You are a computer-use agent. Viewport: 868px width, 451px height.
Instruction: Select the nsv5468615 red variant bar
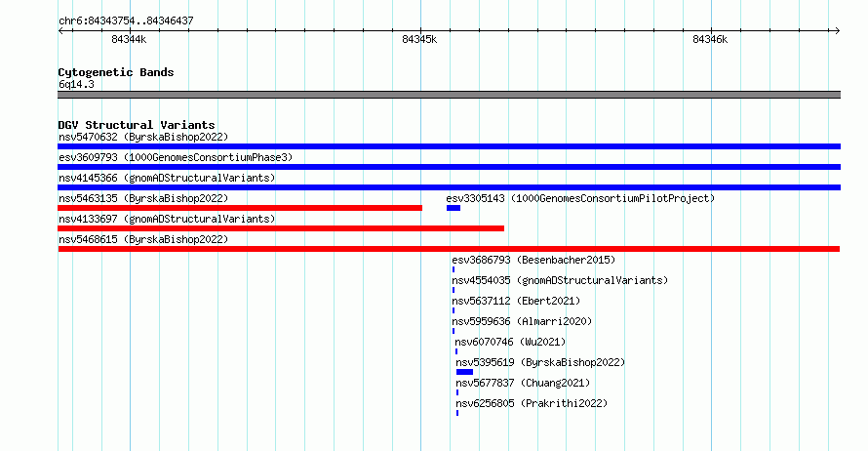click(x=449, y=249)
